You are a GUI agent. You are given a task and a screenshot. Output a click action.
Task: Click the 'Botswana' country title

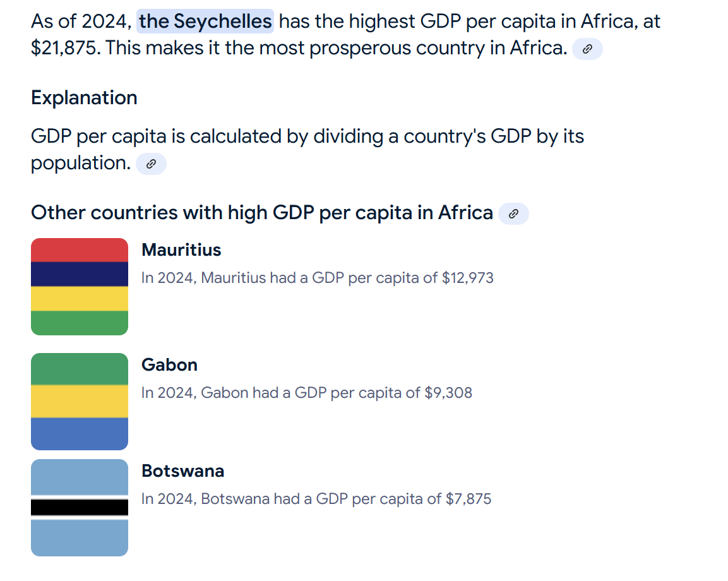182,471
